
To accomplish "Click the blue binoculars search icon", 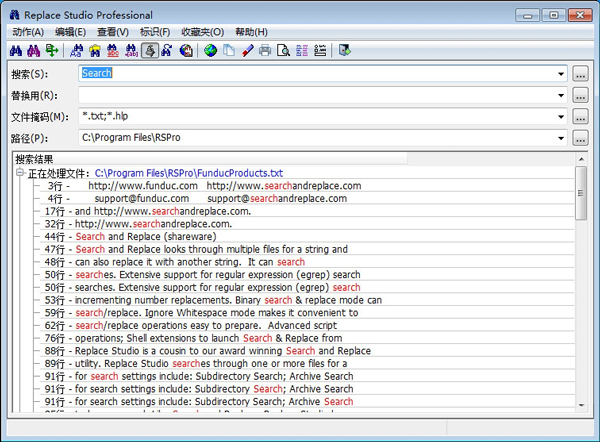I will (x=16, y=51).
